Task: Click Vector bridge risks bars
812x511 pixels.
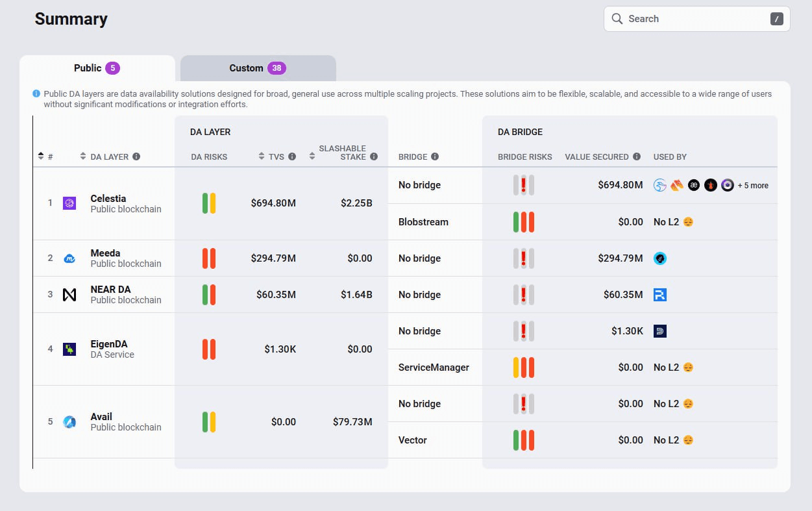Action: tap(524, 440)
